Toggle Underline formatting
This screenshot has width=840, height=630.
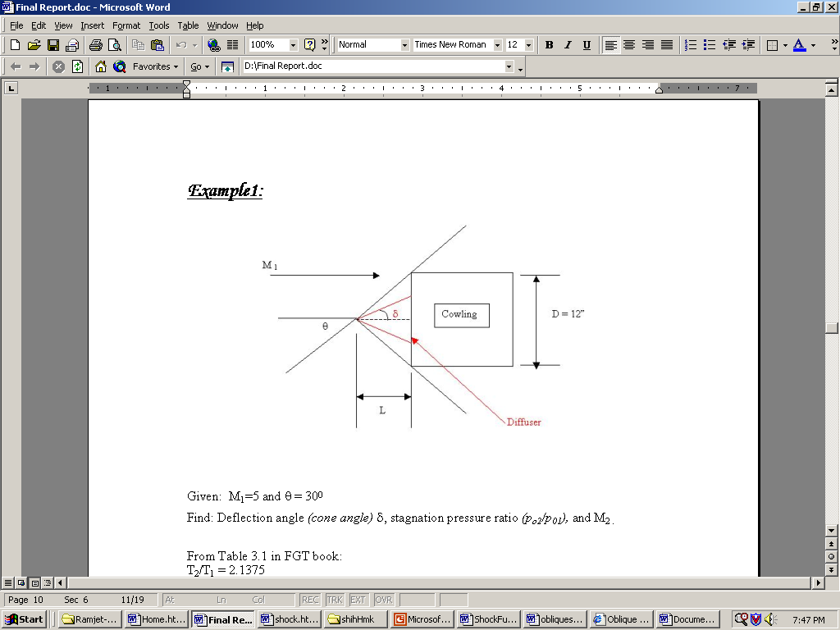pos(587,45)
